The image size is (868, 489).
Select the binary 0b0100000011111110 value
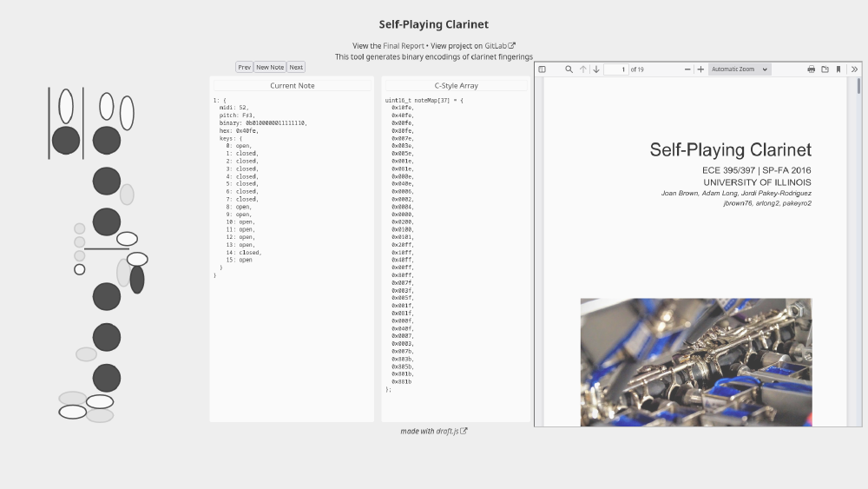(x=274, y=123)
